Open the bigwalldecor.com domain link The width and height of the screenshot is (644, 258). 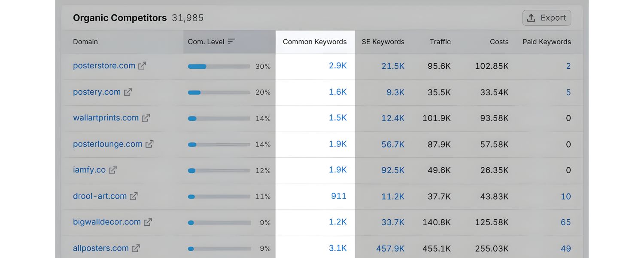click(106, 222)
